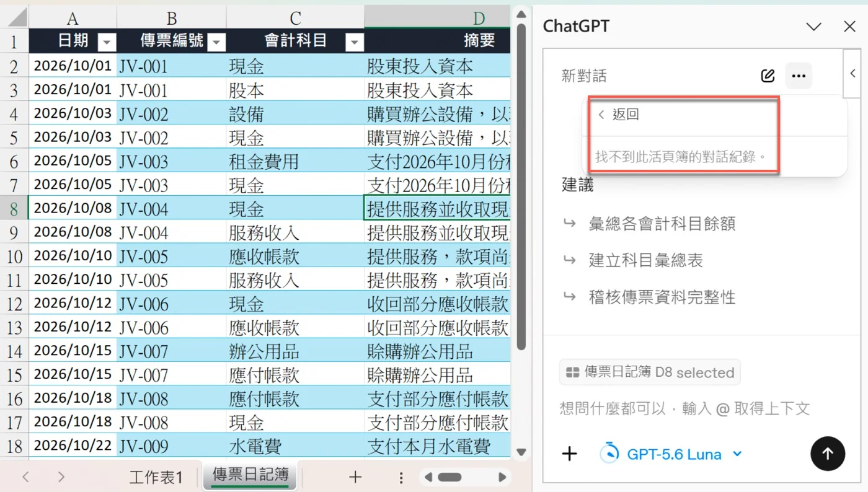868x492 pixels.
Task: Choose the 彙總各會計科目餘額 suggestion
Action: tap(662, 224)
